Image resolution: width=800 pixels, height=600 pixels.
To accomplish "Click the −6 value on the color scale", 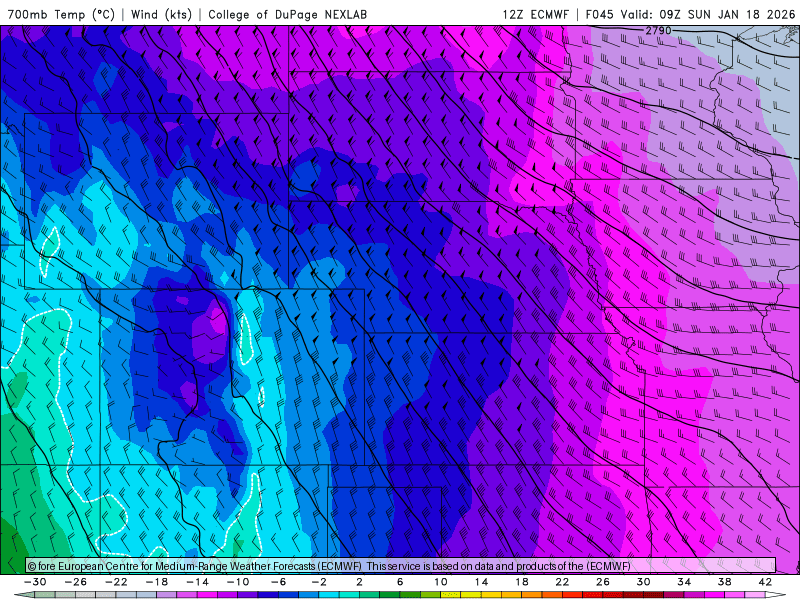I will click(279, 582).
